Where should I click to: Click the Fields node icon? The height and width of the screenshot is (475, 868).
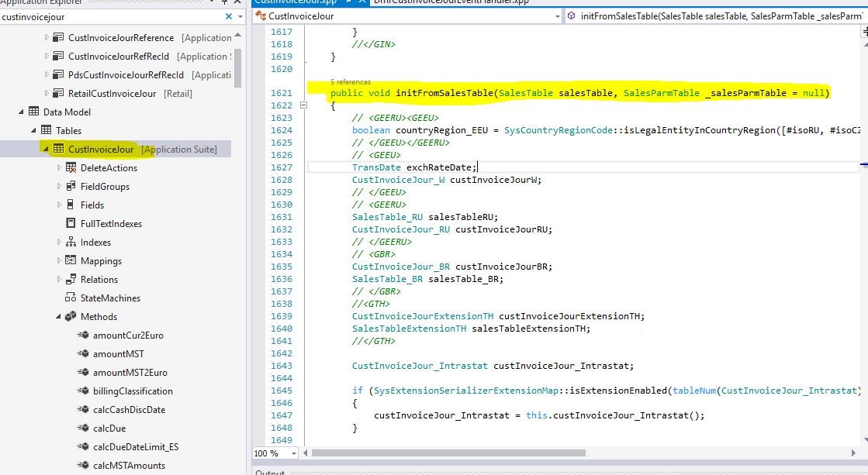click(x=71, y=205)
